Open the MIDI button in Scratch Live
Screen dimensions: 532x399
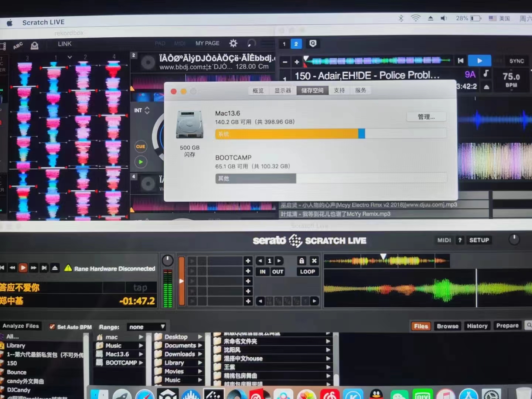click(444, 240)
